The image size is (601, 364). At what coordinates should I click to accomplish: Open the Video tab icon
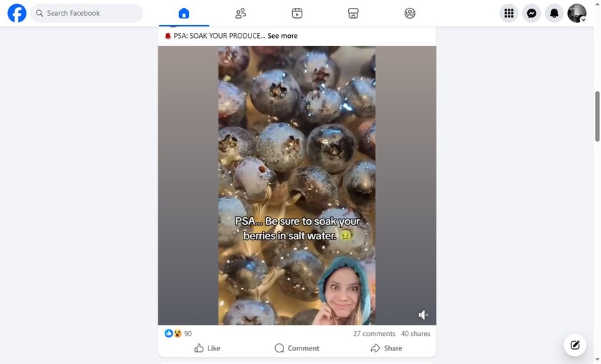[x=297, y=14]
